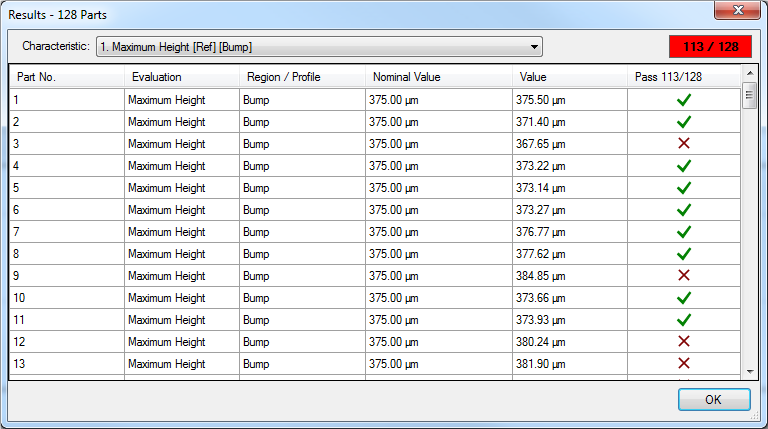Open the Characteristic dropdown list

tap(535, 46)
